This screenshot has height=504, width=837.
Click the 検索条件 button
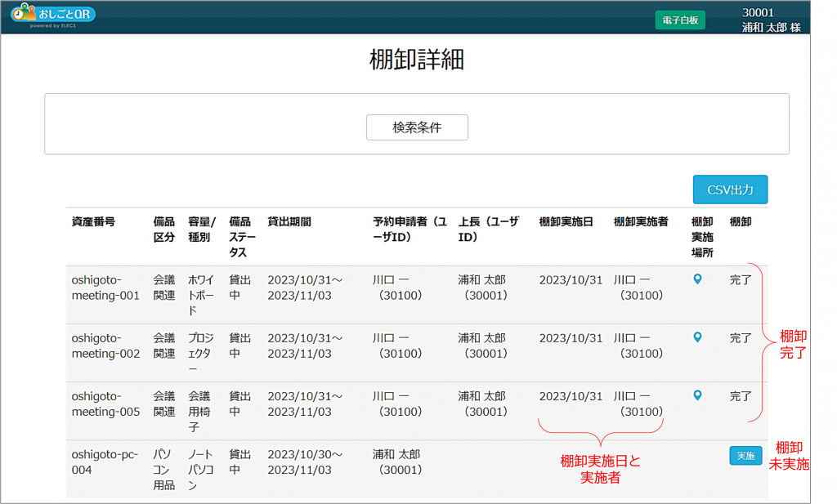[x=417, y=127]
